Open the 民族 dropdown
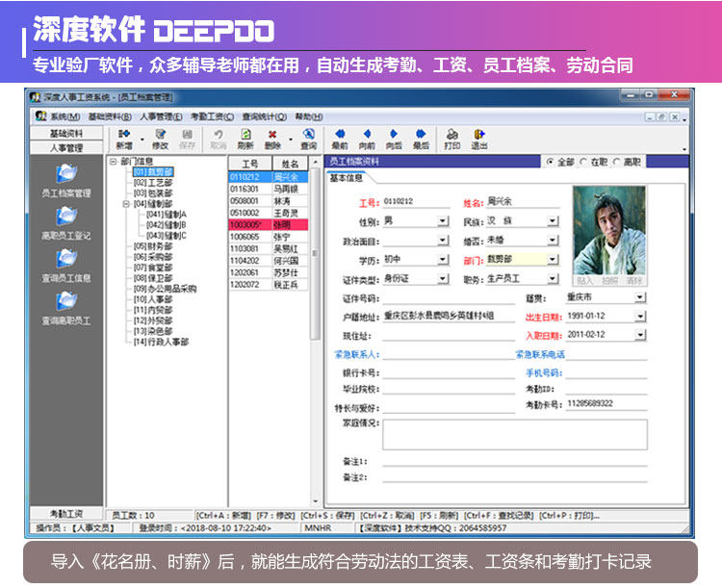The width and height of the screenshot is (722, 588). 553,221
